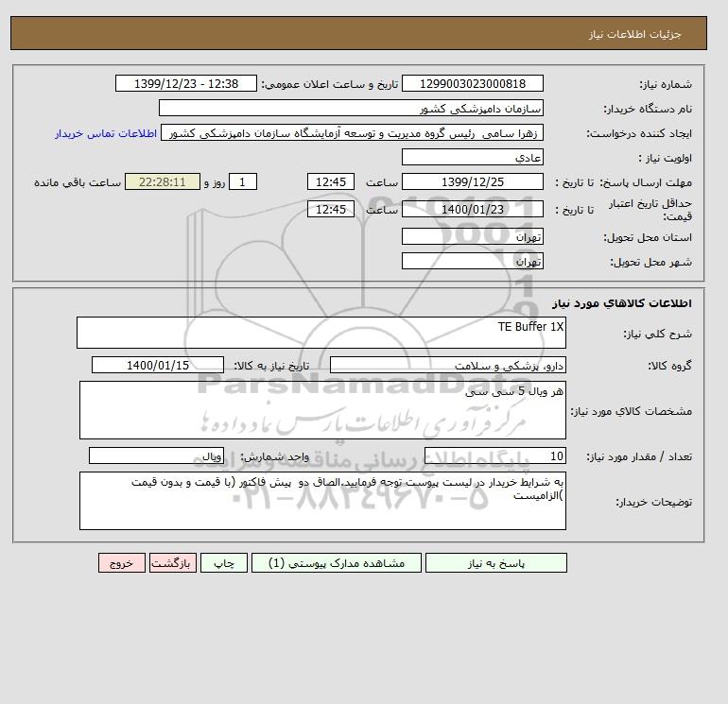Click the remaining days field showing 1
This screenshot has height=704, width=728.
coord(242,182)
